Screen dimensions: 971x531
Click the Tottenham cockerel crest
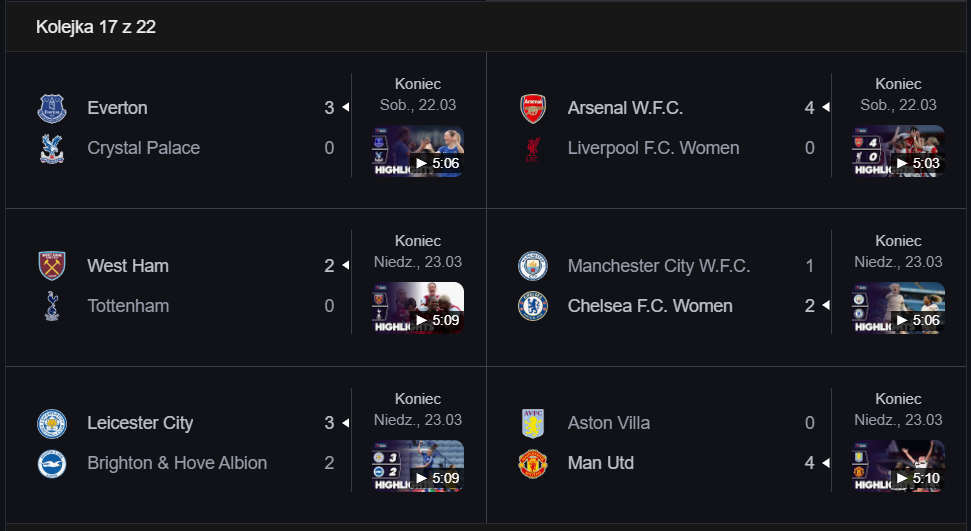(52, 306)
